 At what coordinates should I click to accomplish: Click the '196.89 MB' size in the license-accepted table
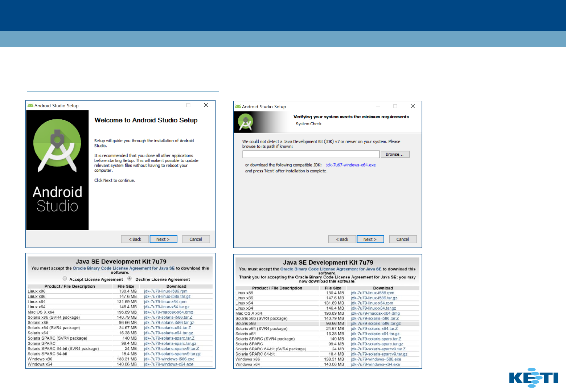coord(334,313)
